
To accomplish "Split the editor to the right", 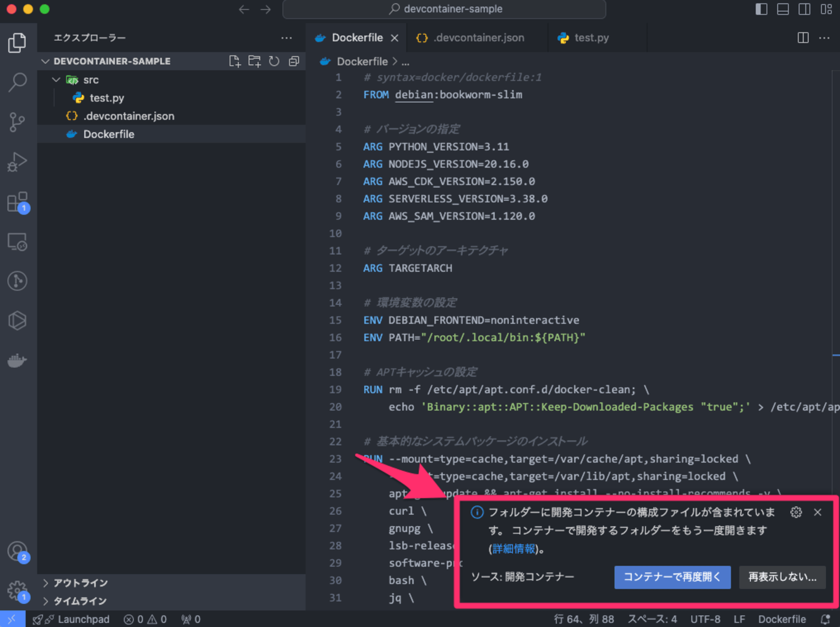I will (x=803, y=38).
